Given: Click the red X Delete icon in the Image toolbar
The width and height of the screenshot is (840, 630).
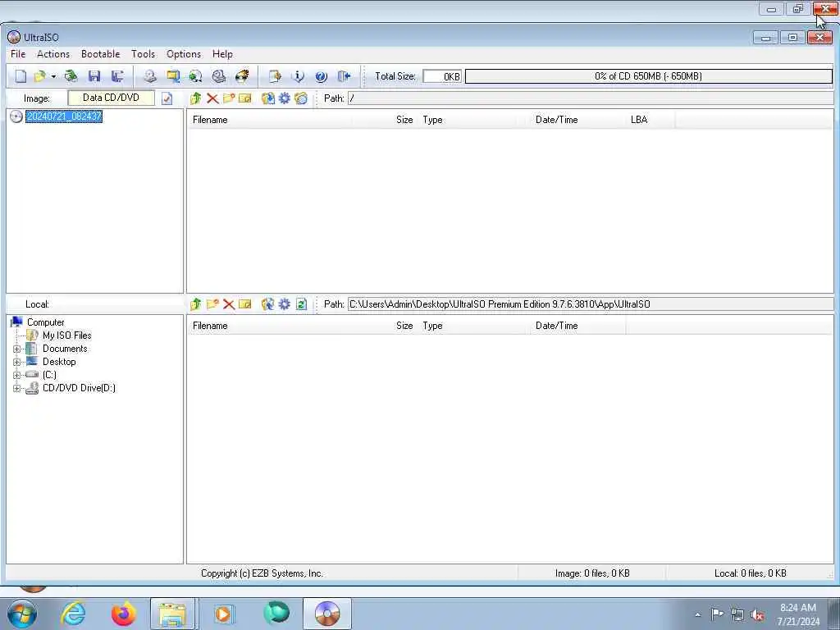Looking at the screenshot, I should point(212,98).
